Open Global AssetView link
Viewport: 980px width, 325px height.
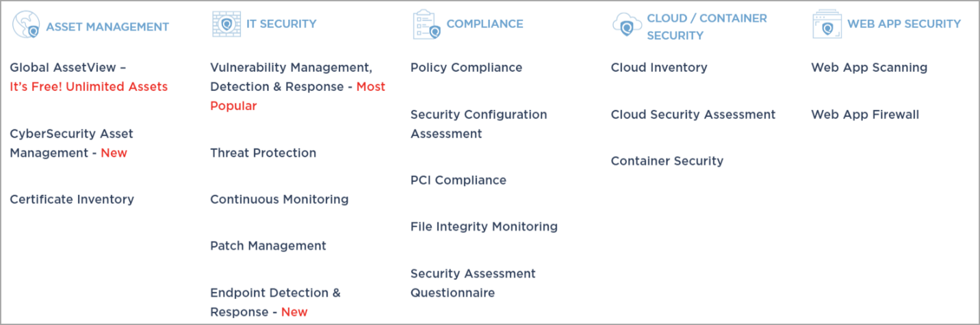(68, 68)
